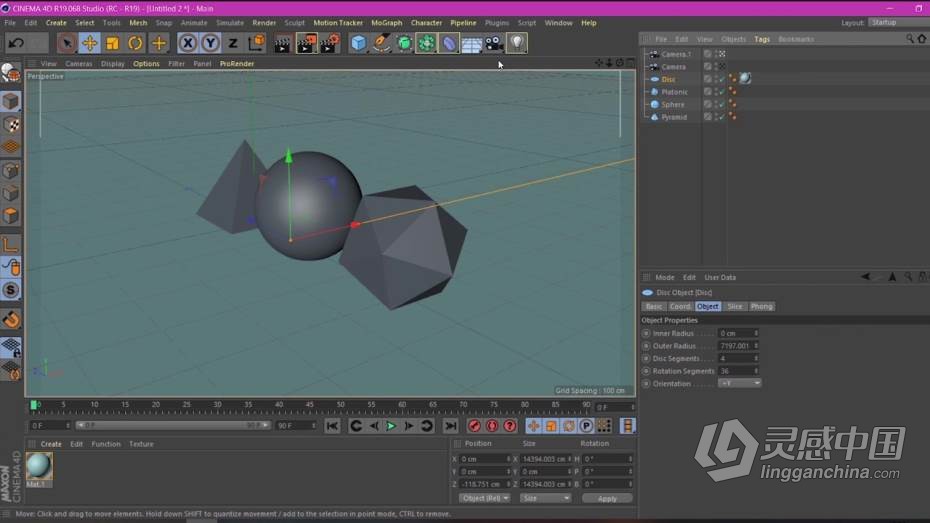This screenshot has height=523, width=930.
Task: Open viewport Options menu
Action: click(x=146, y=63)
